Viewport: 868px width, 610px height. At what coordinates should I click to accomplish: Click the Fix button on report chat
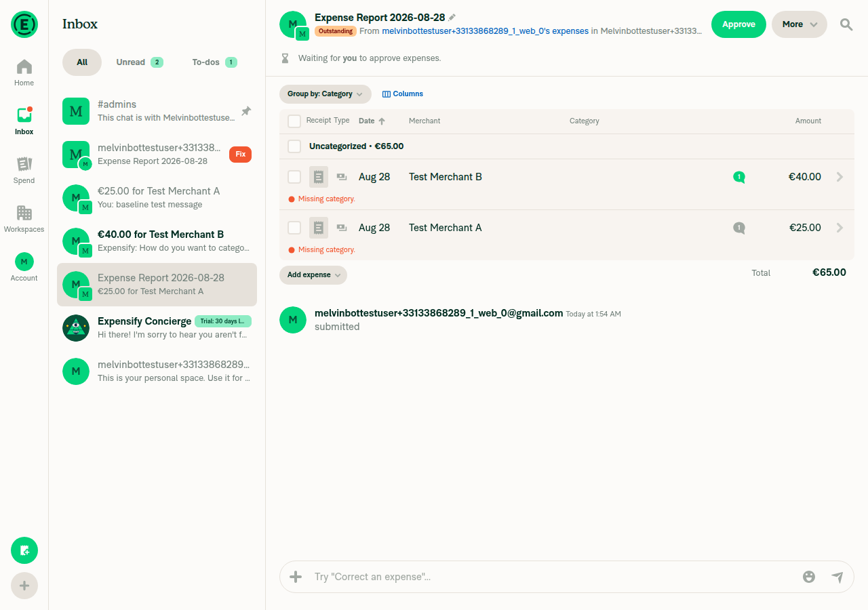pos(240,155)
